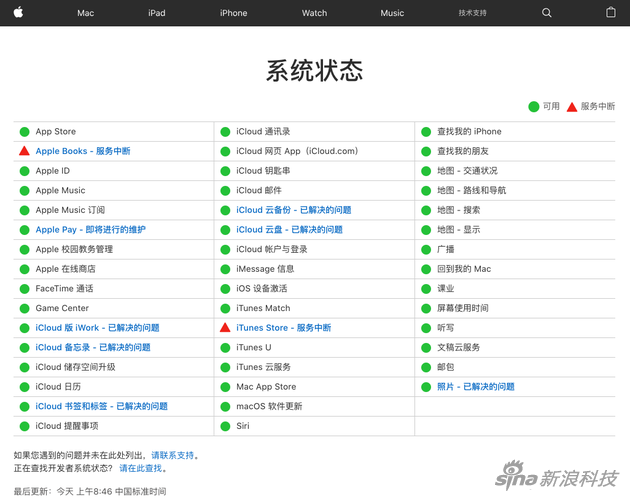The width and height of the screenshot is (630, 500).
Task: Open the Mac menu
Action: pos(86,13)
